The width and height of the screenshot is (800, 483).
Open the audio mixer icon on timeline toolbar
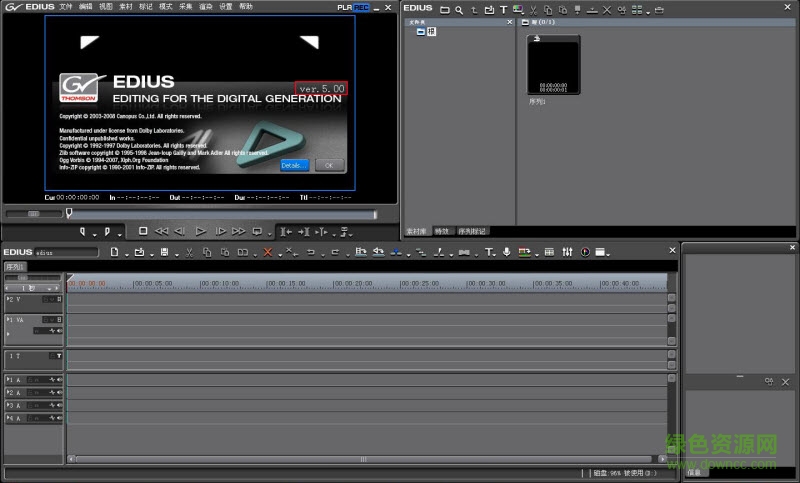point(567,252)
